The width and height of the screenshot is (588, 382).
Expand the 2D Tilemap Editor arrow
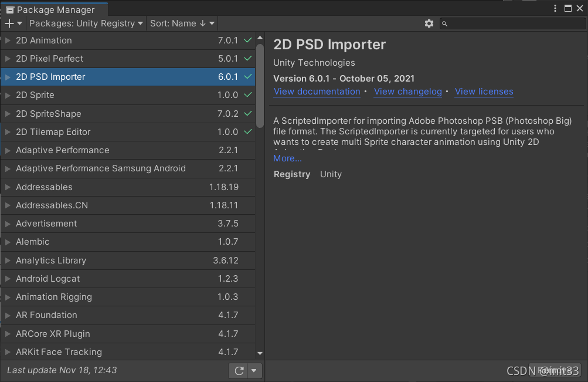click(x=8, y=132)
